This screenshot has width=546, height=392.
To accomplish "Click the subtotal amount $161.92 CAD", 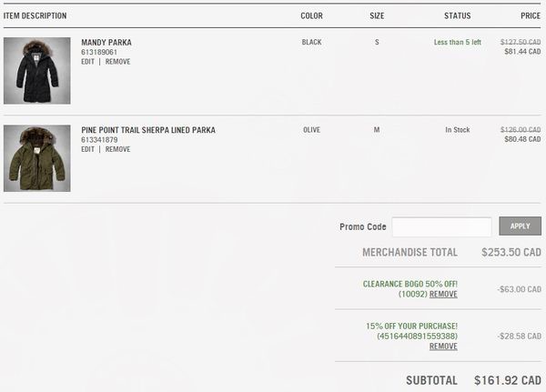I will click(x=508, y=380).
